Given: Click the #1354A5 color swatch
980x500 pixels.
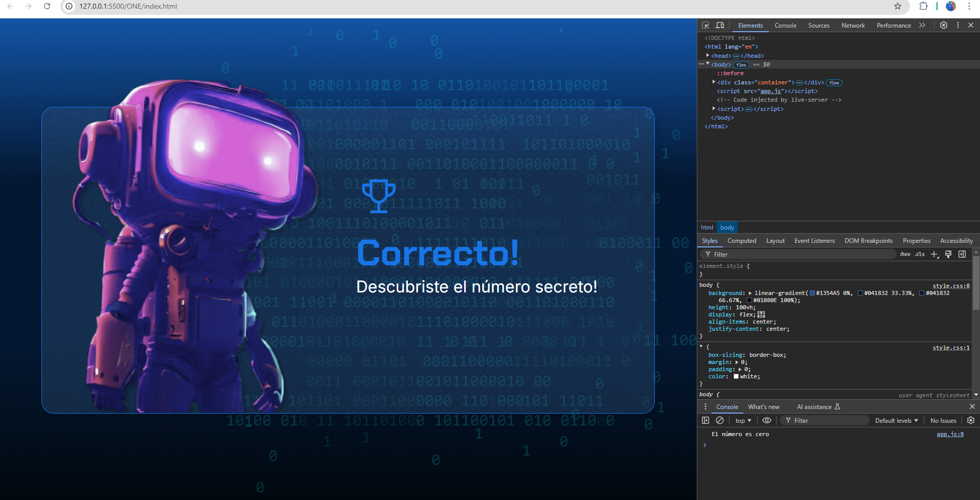Looking at the screenshot, I should 812,293.
